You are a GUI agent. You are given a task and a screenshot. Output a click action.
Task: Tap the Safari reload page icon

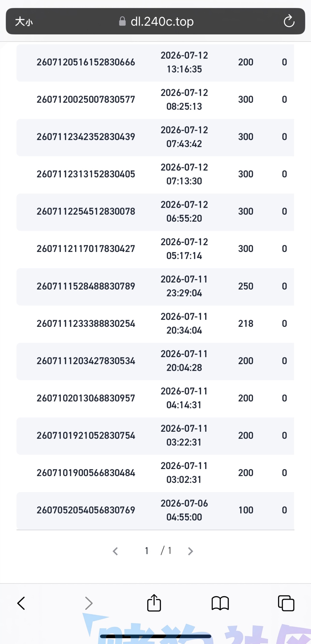pyautogui.click(x=289, y=21)
